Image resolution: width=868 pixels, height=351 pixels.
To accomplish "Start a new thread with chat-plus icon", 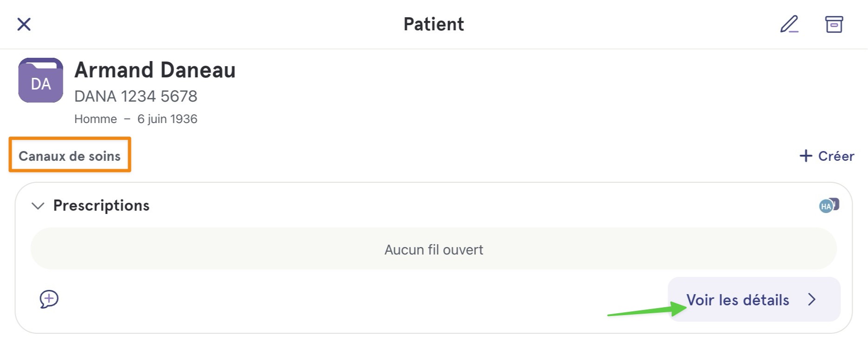I will (49, 299).
